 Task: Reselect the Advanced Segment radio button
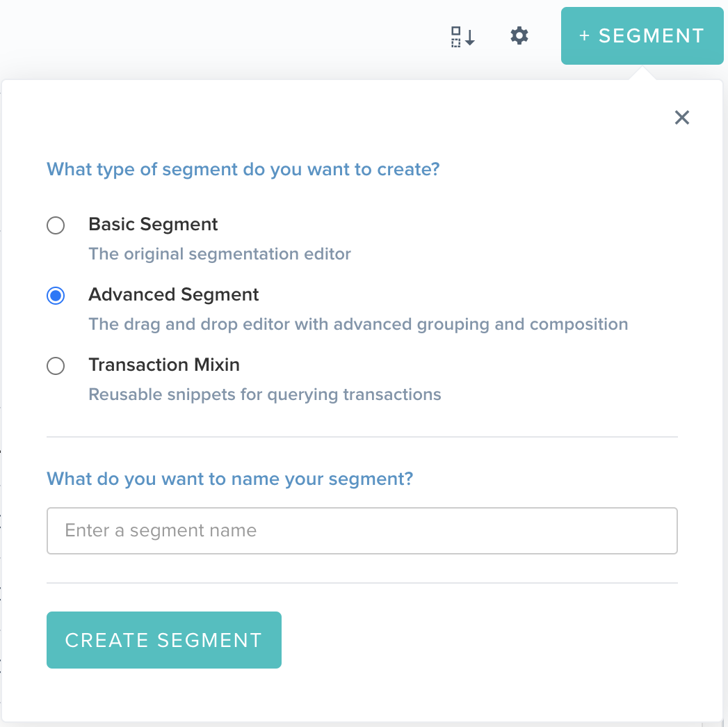pos(56,295)
